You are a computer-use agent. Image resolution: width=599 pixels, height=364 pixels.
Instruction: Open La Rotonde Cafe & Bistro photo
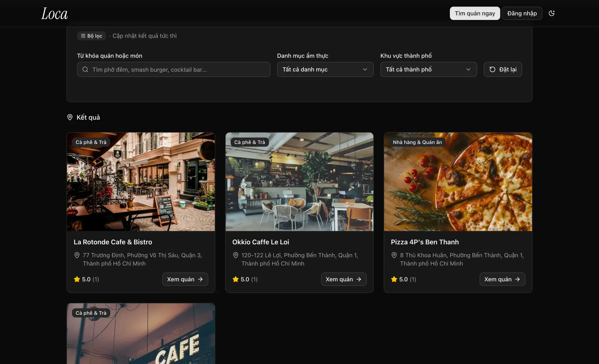pyautogui.click(x=141, y=182)
